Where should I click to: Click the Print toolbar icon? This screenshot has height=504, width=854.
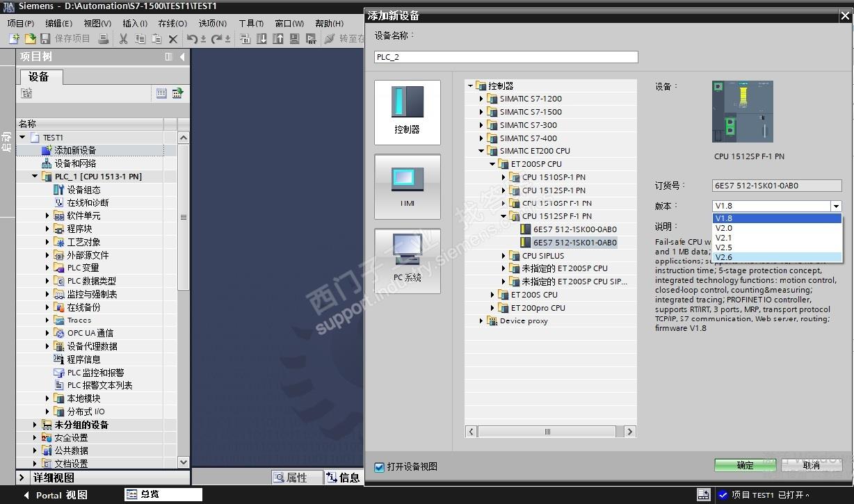pyautogui.click(x=104, y=39)
